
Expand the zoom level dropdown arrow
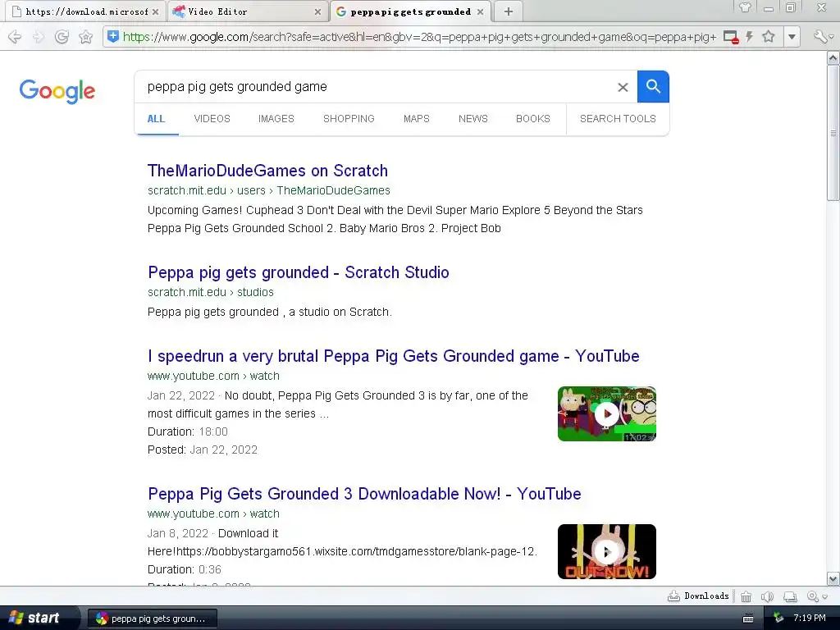825,597
